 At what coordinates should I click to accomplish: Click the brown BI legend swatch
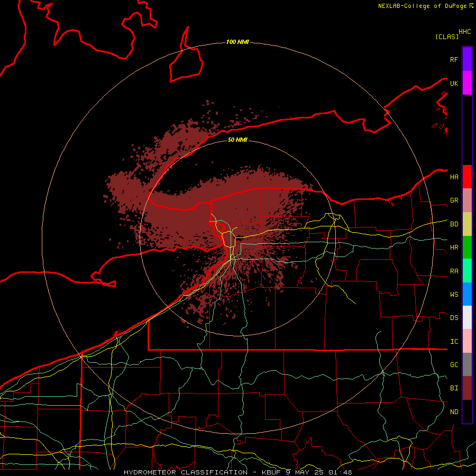[467, 388]
